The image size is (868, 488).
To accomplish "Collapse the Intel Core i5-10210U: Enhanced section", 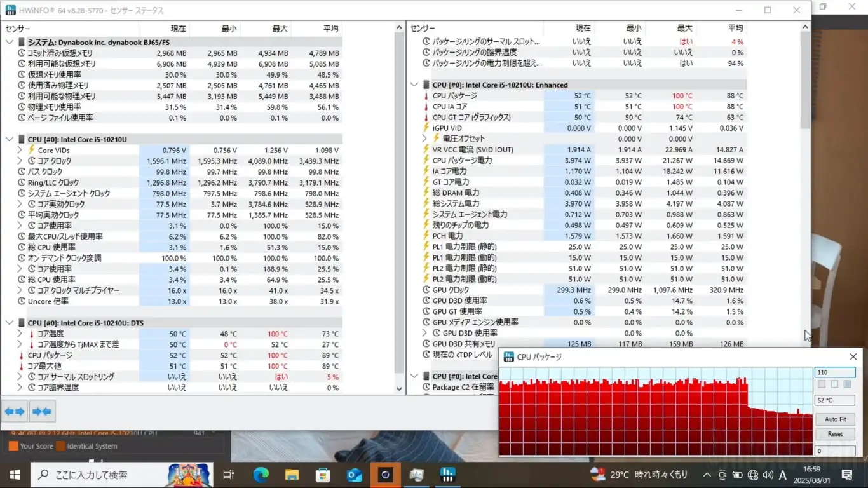I will (414, 85).
